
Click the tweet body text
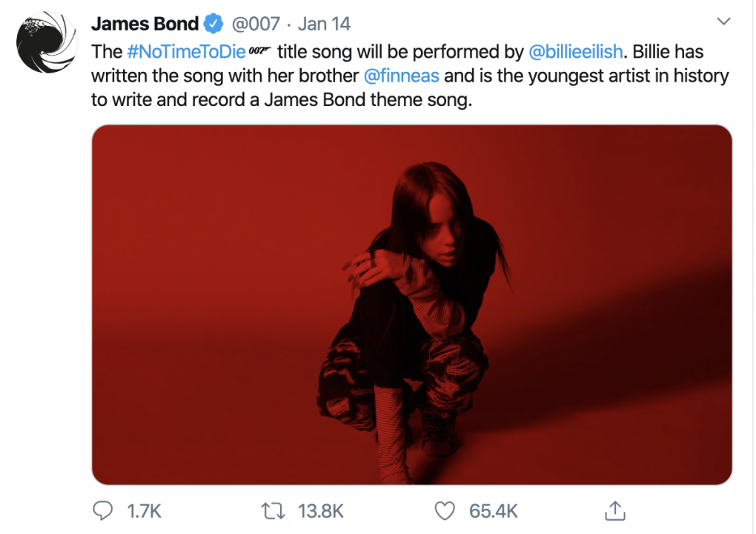click(x=410, y=76)
